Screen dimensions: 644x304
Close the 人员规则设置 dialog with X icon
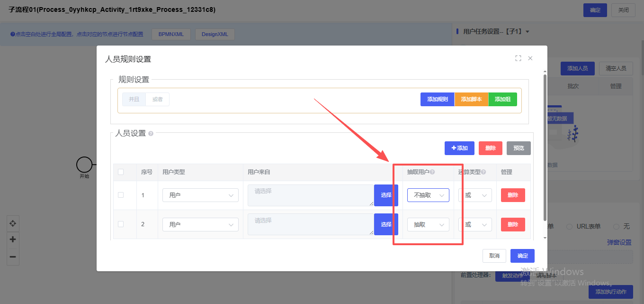click(530, 58)
